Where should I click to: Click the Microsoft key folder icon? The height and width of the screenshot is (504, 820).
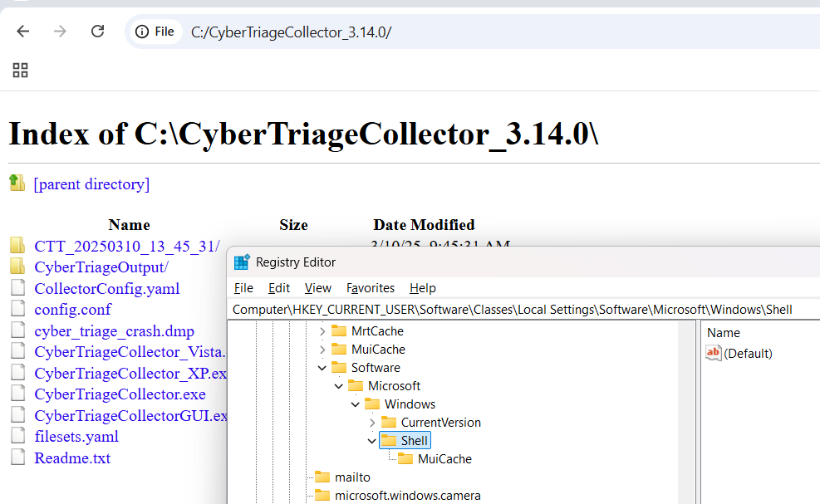tap(356, 386)
